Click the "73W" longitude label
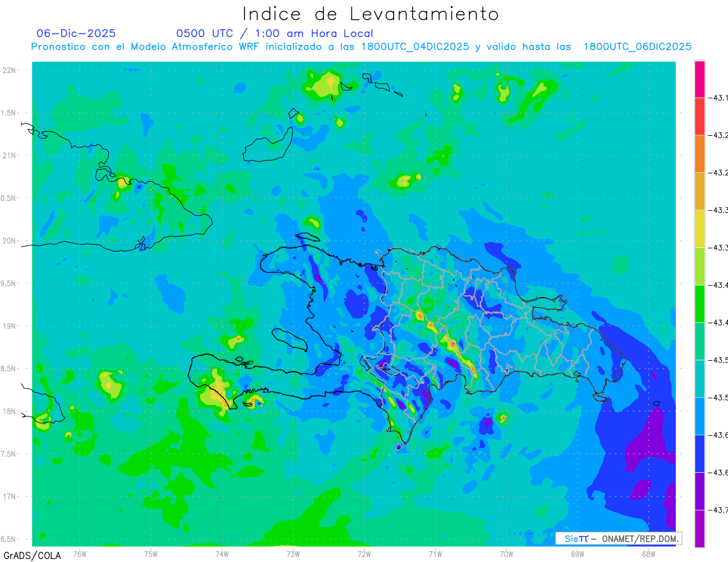This screenshot has height=562, width=728. coord(292,554)
